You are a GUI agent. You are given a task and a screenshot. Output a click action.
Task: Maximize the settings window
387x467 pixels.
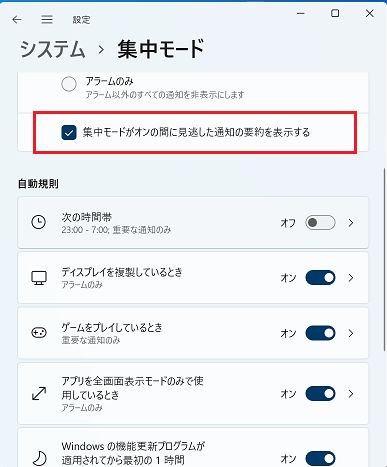coord(335,13)
